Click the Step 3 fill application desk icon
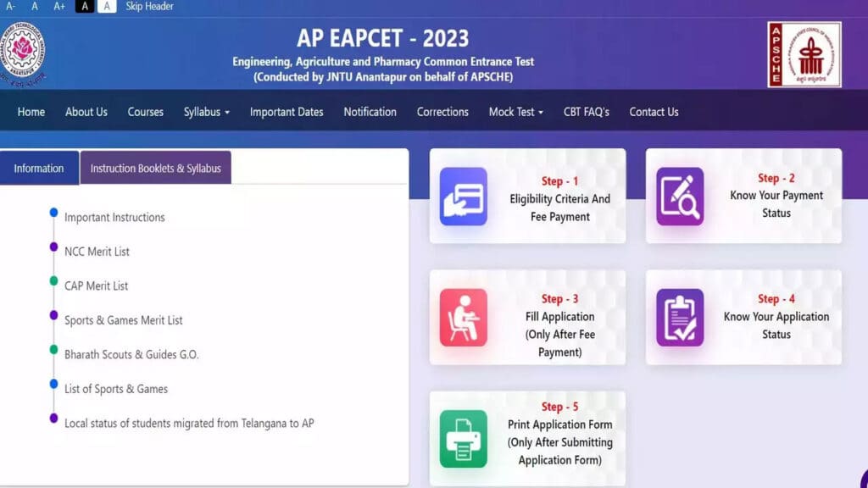Viewport: 868px width, 488px height. coord(464,318)
